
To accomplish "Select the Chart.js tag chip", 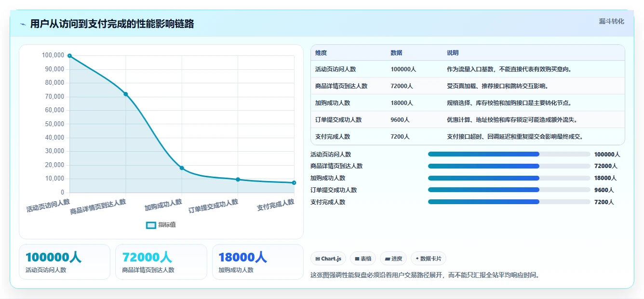I will [328, 259].
